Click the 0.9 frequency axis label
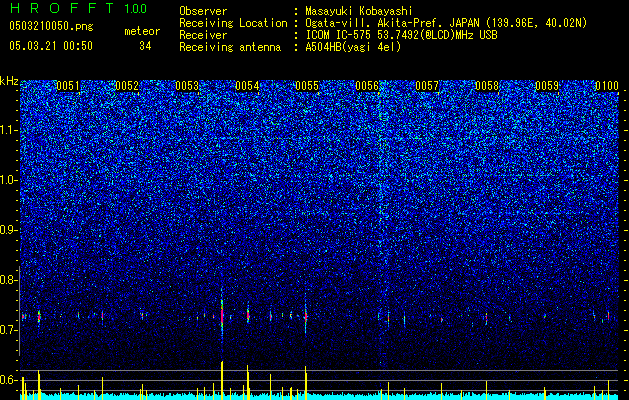 click(8, 230)
